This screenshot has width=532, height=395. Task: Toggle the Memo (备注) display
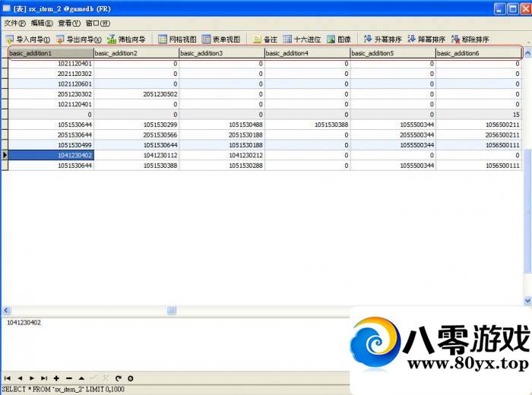click(x=264, y=39)
